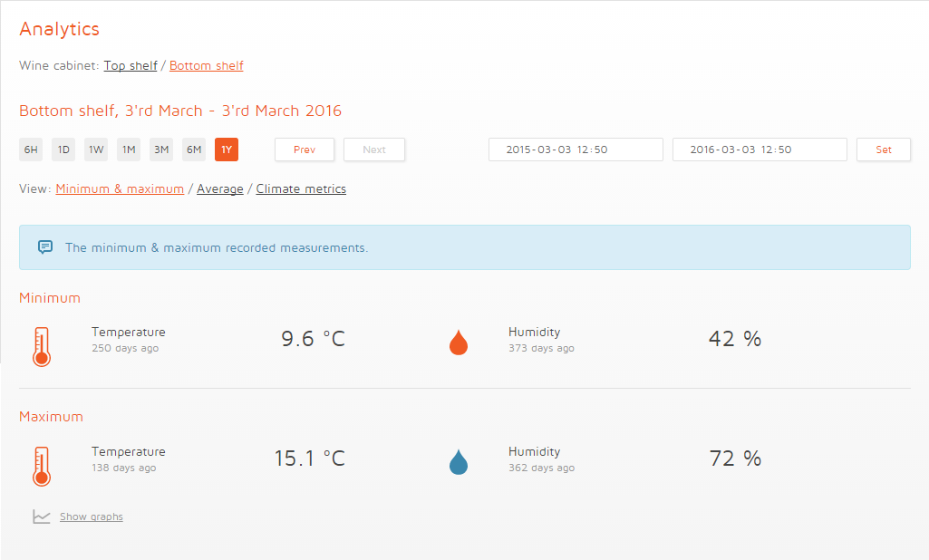Image resolution: width=929 pixels, height=560 pixels.
Task: Switch to Average view
Action: tap(220, 189)
